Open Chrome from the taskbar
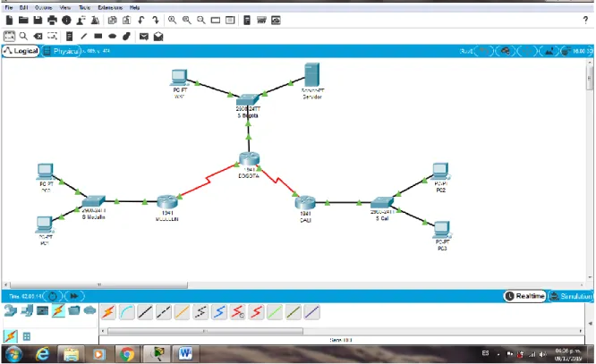 (127, 354)
